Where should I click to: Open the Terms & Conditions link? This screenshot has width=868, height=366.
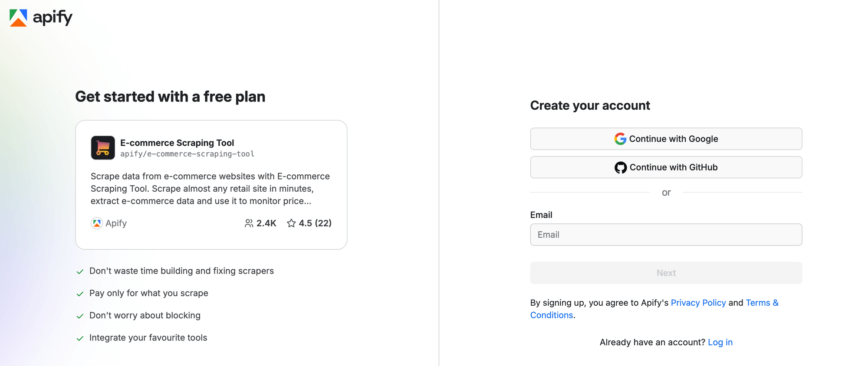pyautogui.click(x=762, y=303)
